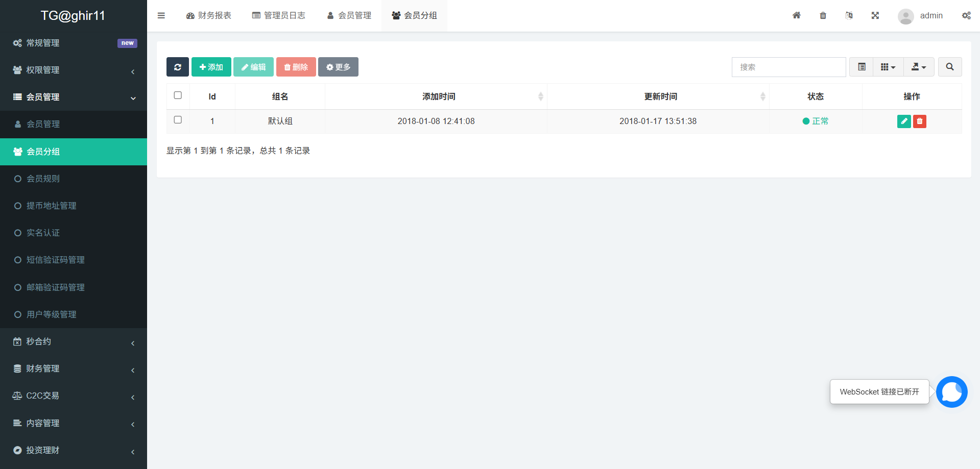Expand the 秒合约 sidebar menu
The height and width of the screenshot is (469, 980).
pos(74,341)
